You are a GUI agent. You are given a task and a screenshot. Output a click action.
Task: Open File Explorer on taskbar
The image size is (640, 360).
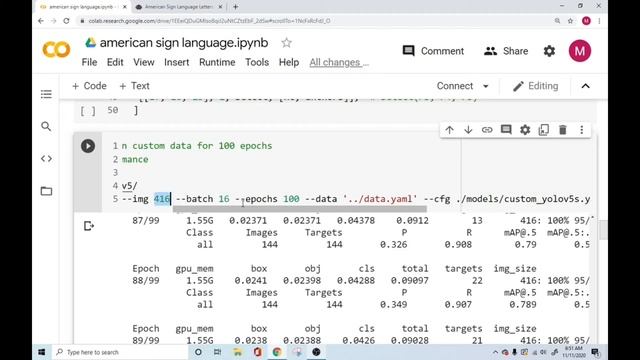tap(238, 352)
